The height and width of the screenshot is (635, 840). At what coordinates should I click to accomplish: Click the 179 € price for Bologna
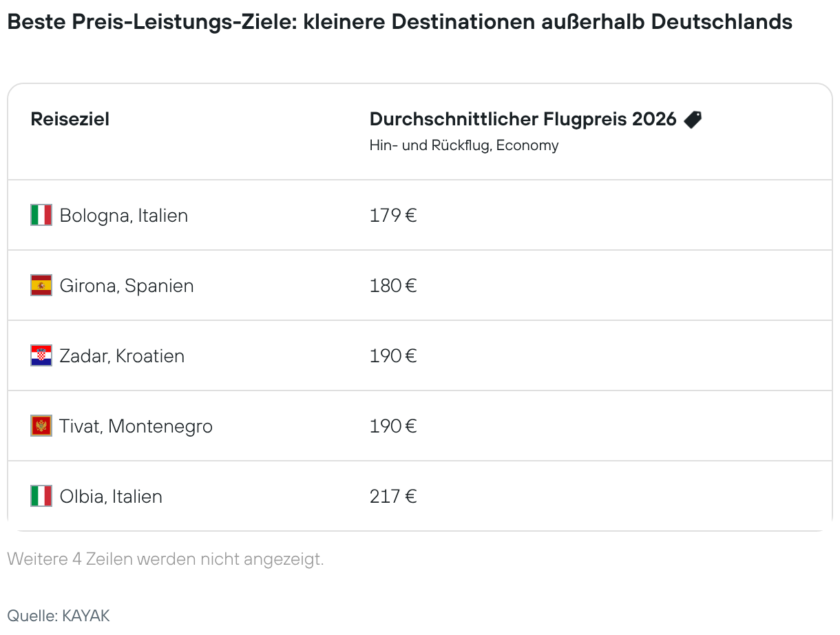click(x=393, y=216)
